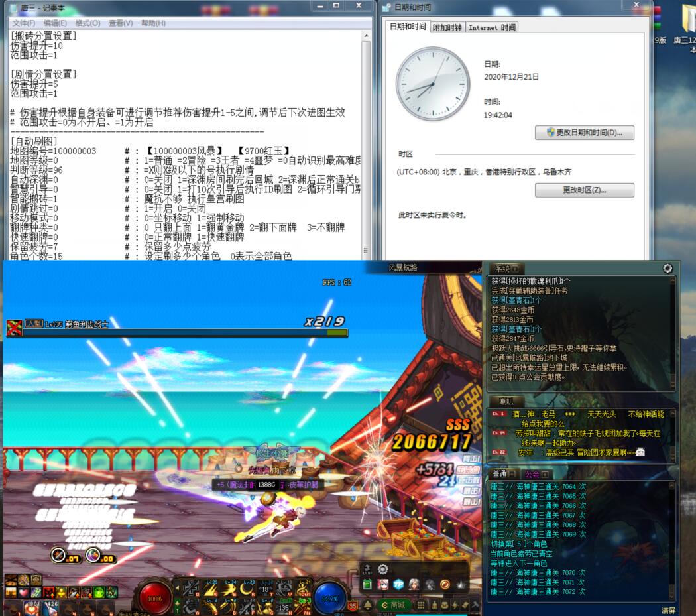Click the green calendar event icon

click(367, 584)
